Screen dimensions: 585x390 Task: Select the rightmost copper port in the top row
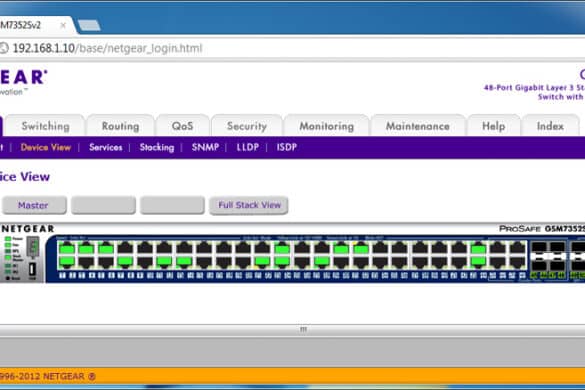[517, 249]
